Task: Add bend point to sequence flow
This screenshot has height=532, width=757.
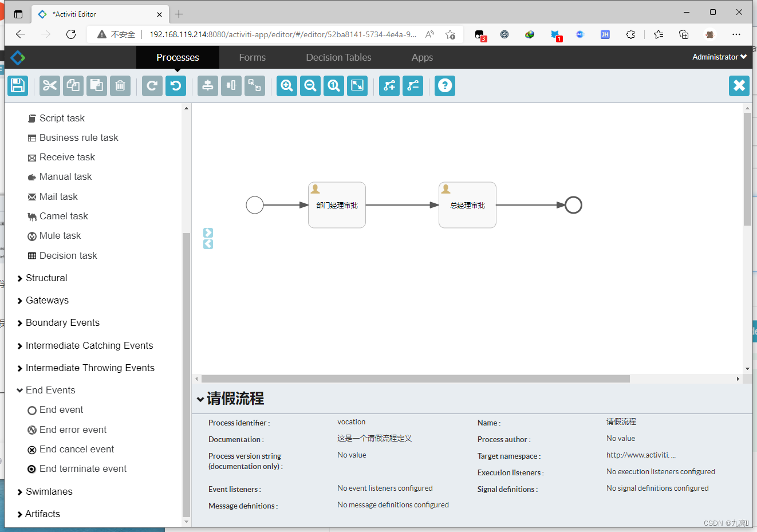Action: [389, 86]
